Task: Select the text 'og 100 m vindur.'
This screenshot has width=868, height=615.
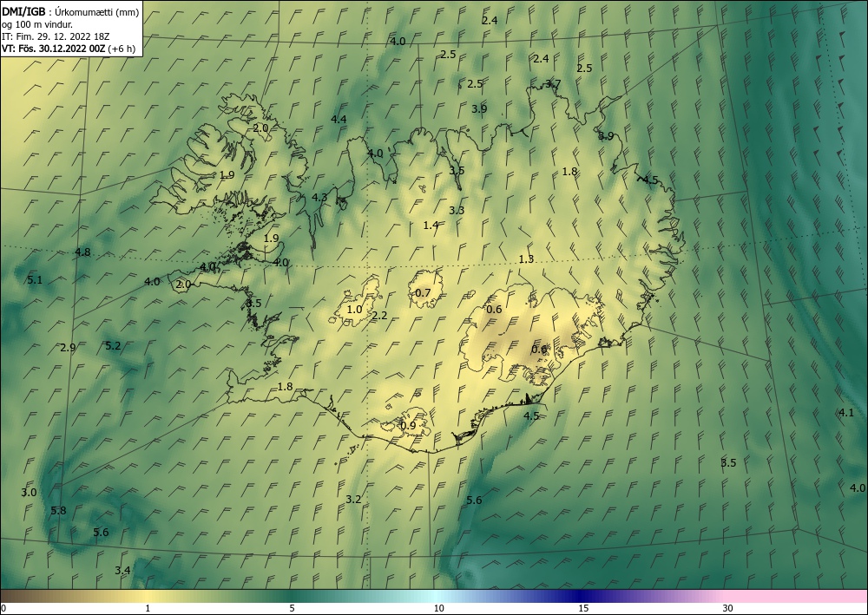Action: pos(37,24)
